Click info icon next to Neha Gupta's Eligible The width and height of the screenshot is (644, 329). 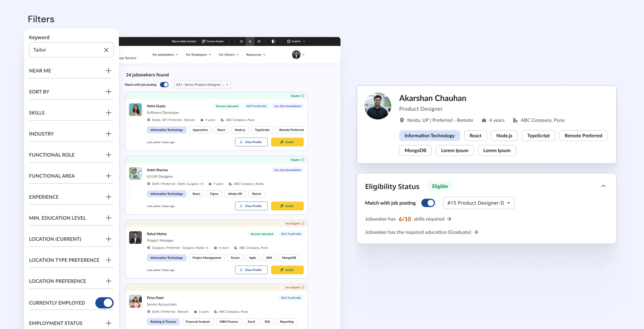[x=303, y=96]
